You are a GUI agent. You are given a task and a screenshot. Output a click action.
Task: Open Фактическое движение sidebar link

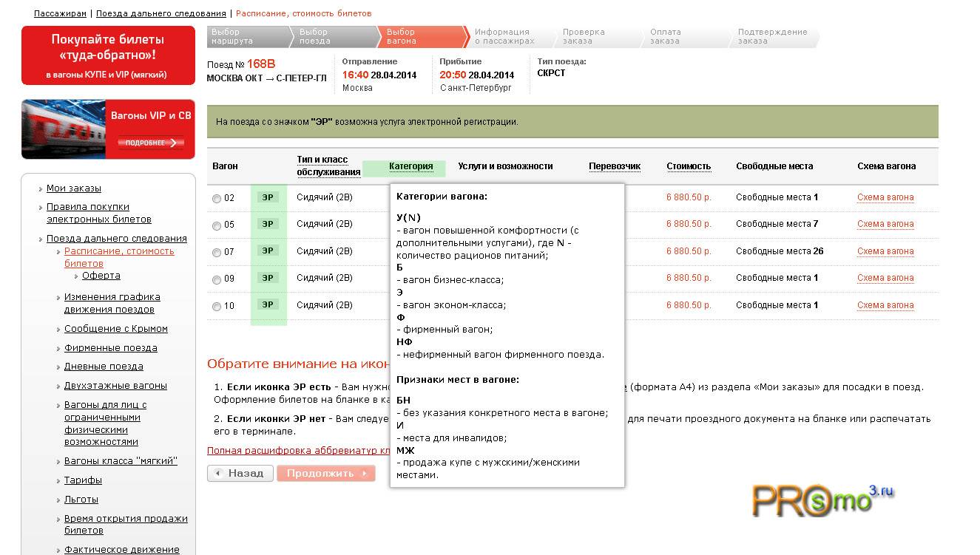click(x=122, y=550)
